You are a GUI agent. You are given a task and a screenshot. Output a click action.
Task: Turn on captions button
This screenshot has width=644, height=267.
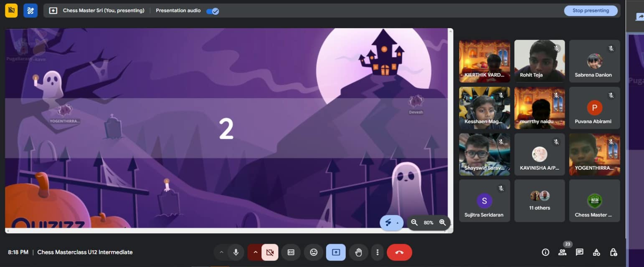point(291,252)
